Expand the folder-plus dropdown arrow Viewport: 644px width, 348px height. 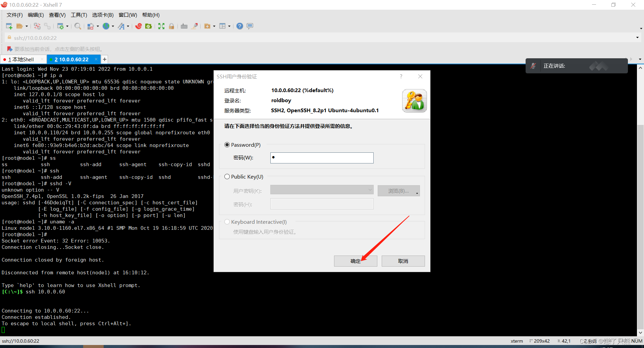click(214, 26)
